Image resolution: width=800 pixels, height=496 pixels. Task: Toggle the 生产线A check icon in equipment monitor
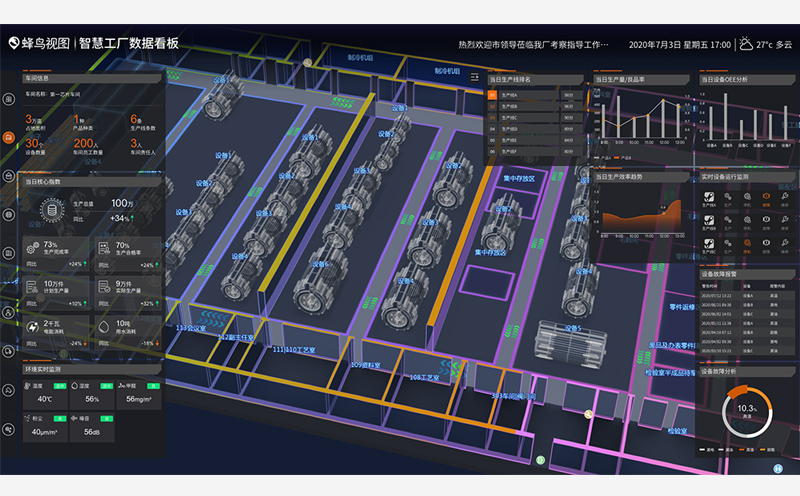tap(708, 197)
